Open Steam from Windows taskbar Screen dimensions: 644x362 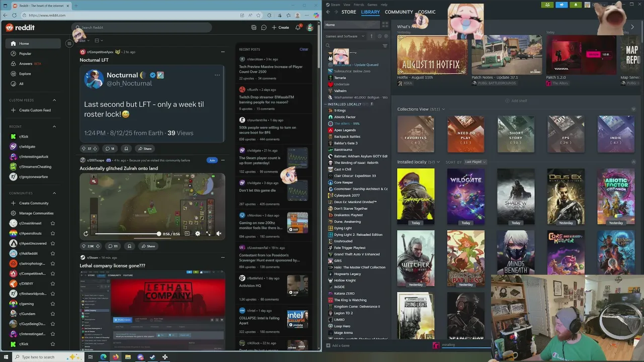(152, 357)
